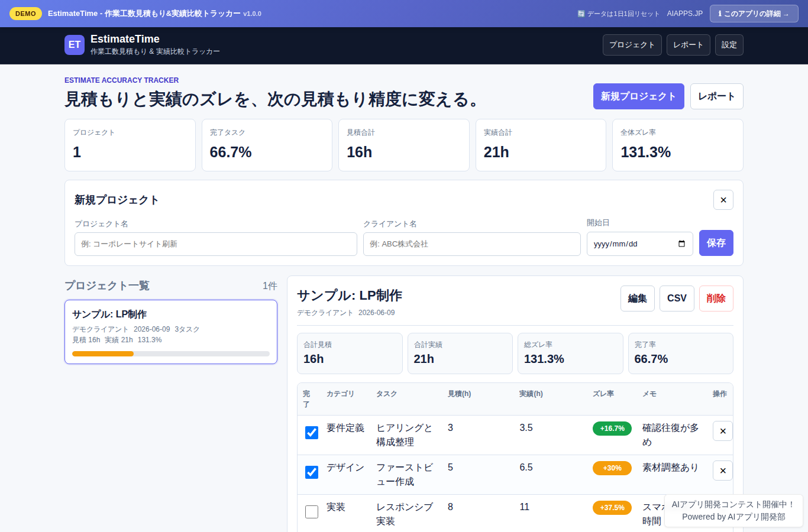The image size is (808, 532).
Task: Click the 完了タスク 66.7% summary card
Action: point(267,145)
